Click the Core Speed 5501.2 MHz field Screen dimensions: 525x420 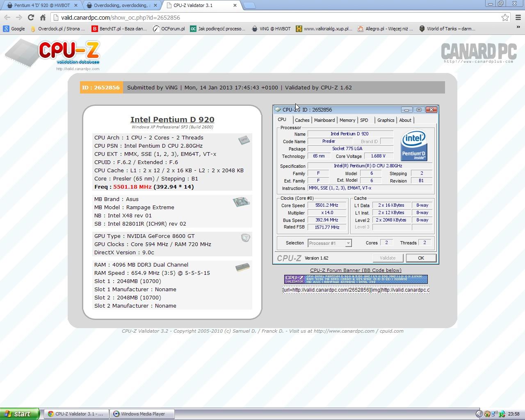coord(327,205)
